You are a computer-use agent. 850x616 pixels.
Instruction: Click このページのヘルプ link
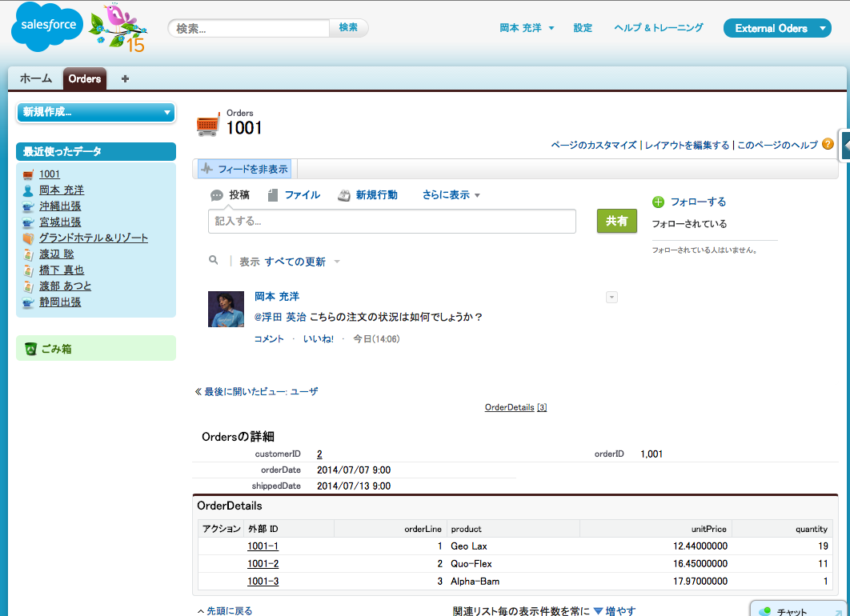(x=777, y=145)
